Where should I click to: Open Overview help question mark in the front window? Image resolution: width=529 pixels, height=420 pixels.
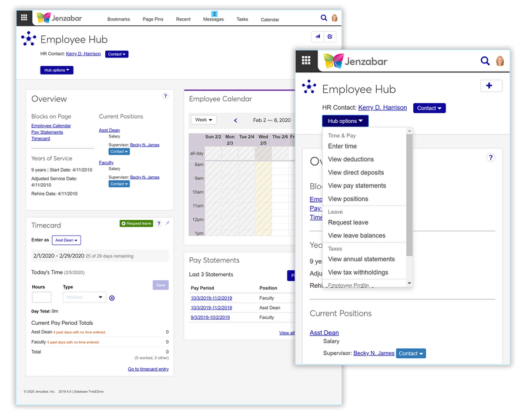(491, 157)
